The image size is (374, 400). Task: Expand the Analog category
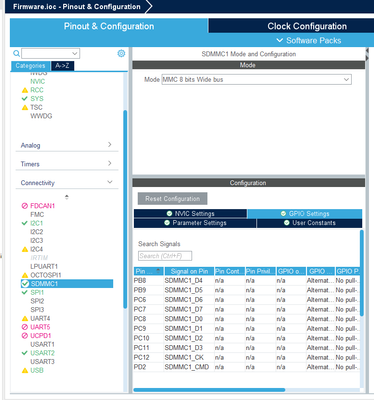(67, 145)
